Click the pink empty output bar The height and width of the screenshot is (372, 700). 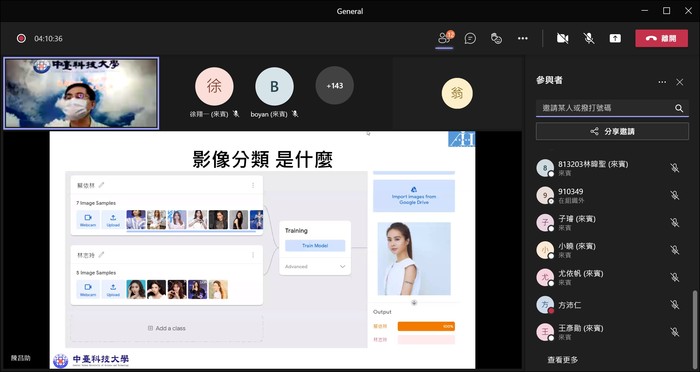[x=426, y=340]
